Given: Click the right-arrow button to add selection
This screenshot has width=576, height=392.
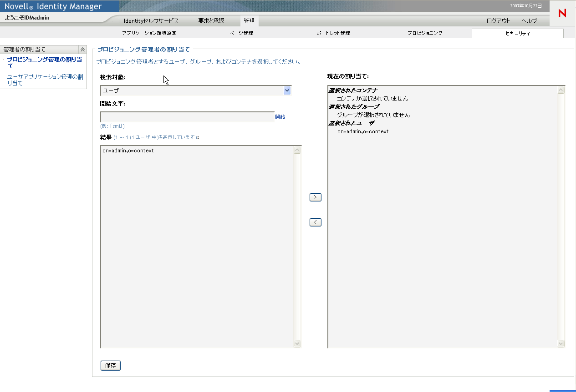Looking at the screenshot, I should (x=315, y=197).
